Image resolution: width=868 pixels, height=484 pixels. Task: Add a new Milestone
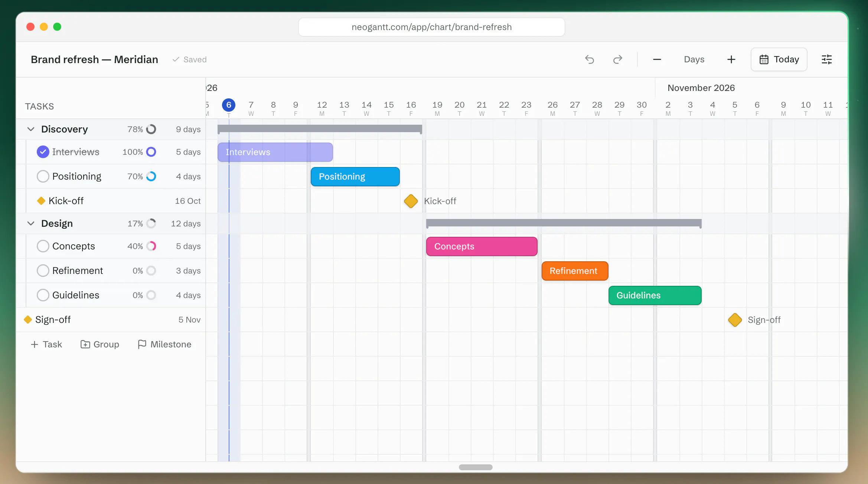click(164, 344)
